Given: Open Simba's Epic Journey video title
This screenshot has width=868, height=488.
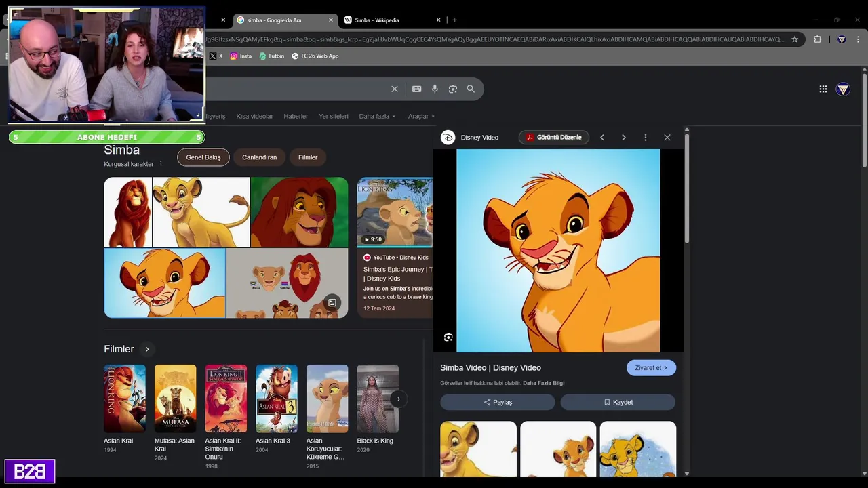Looking at the screenshot, I should coord(397,274).
